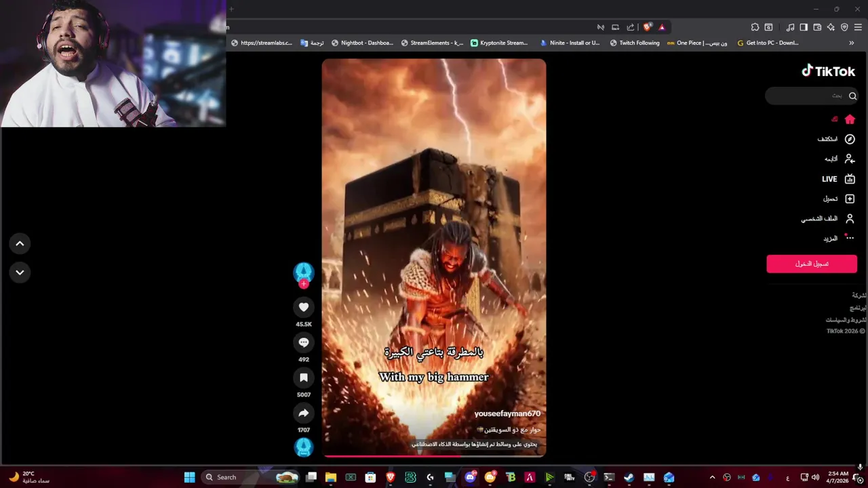Expand the system tray hidden icons arrow
868x488 pixels.
(x=712, y=477)
